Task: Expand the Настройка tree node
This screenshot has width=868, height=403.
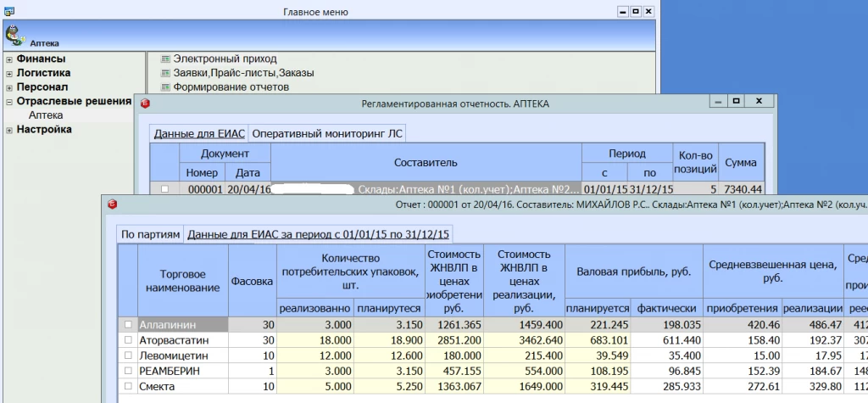Action: (x=8, y=131)
